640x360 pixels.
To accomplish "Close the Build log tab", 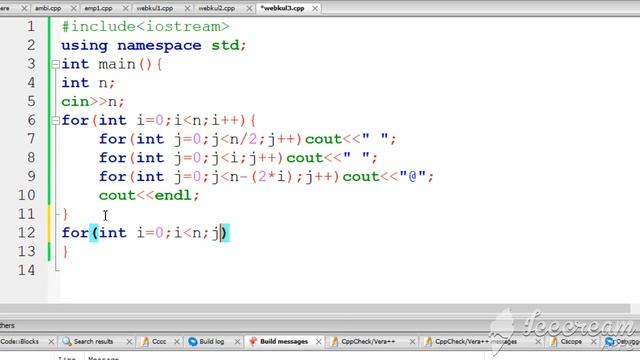I will pos(237,341).
